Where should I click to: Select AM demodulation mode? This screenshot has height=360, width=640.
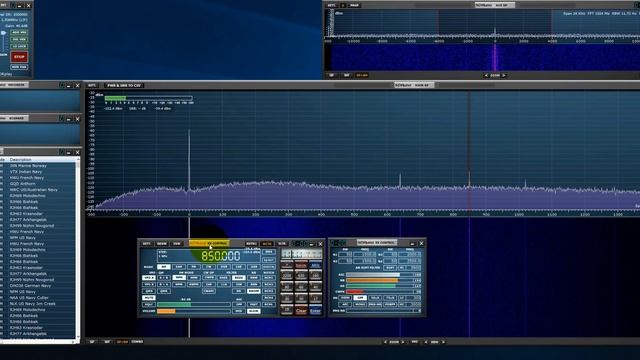point(164,267)
